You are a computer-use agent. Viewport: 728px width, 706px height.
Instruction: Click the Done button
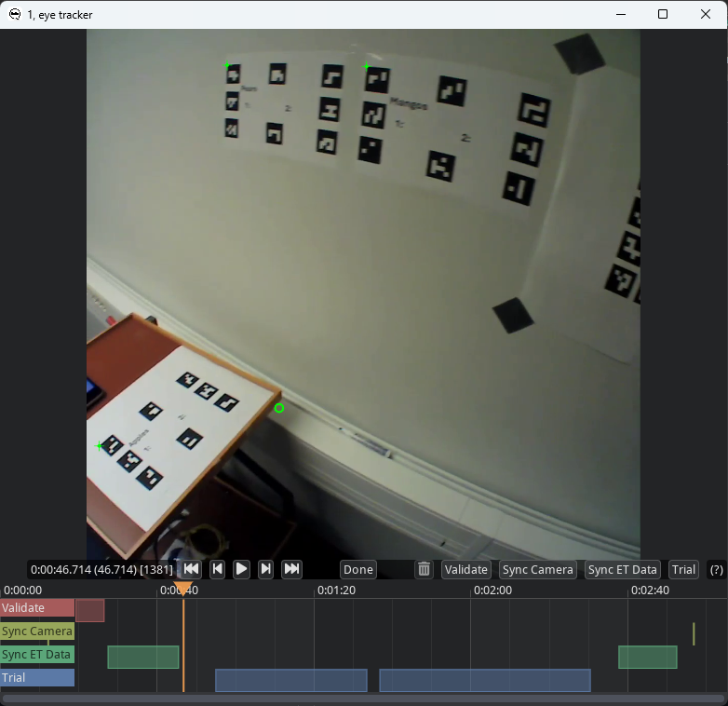[x=358, y=570]
